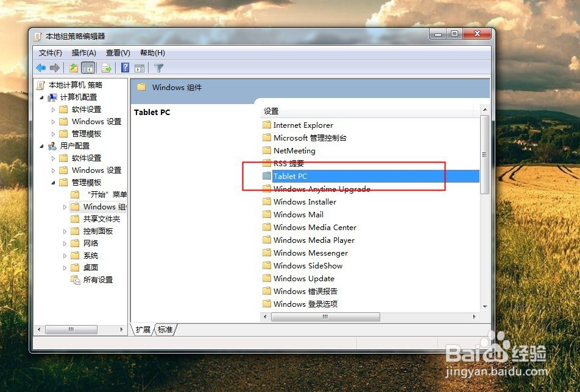Click the folder icon in Windows 组件 header
Screen dimensions: 580x392
(x=141, y=87)
